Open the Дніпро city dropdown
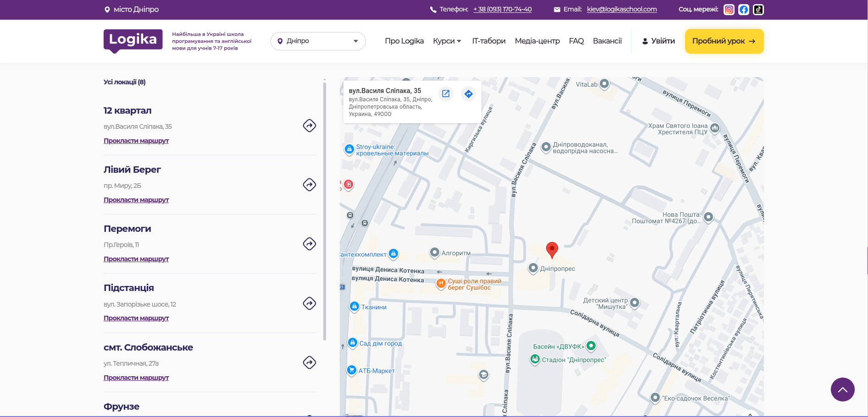The width and height of the screenshot is (868, 417). pyautogui.click(x=318, y=41)
